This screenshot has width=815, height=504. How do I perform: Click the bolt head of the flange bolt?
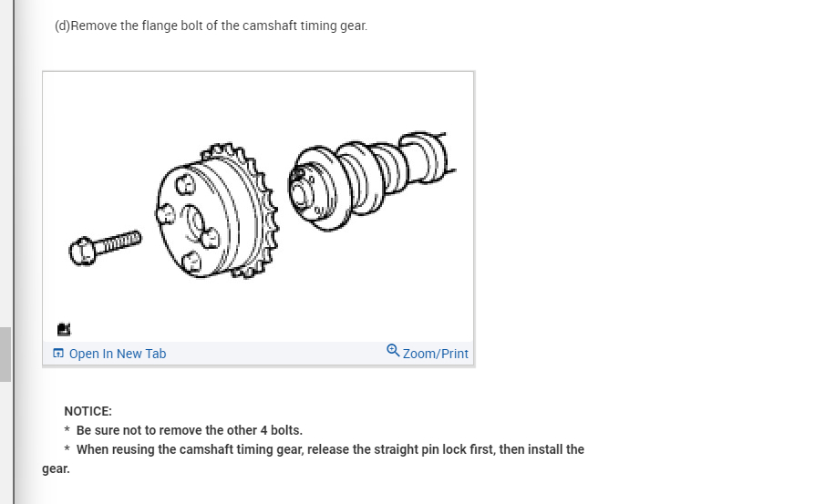[x=82, y=252]
